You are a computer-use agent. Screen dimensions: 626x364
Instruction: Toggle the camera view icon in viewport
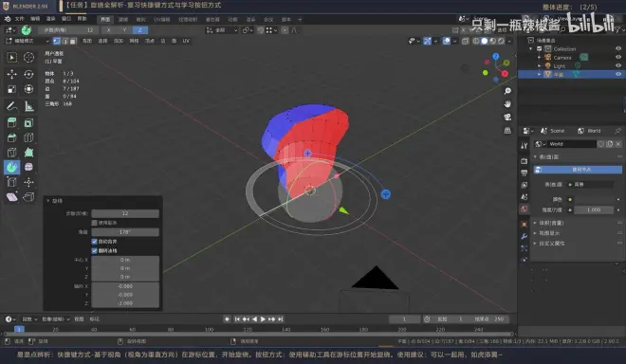[x=507, y=117]
